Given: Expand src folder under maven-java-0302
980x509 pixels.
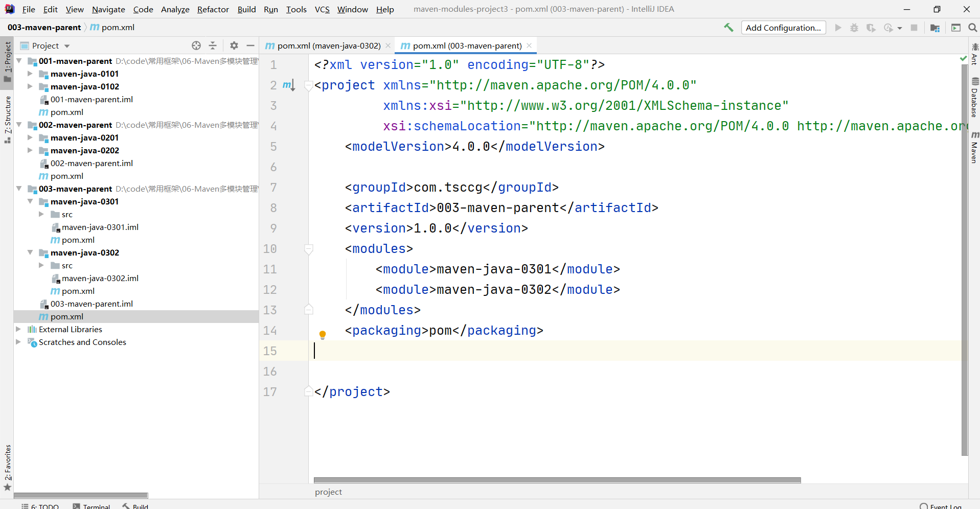Looking at the screenshot, I should tap(41, 265).
